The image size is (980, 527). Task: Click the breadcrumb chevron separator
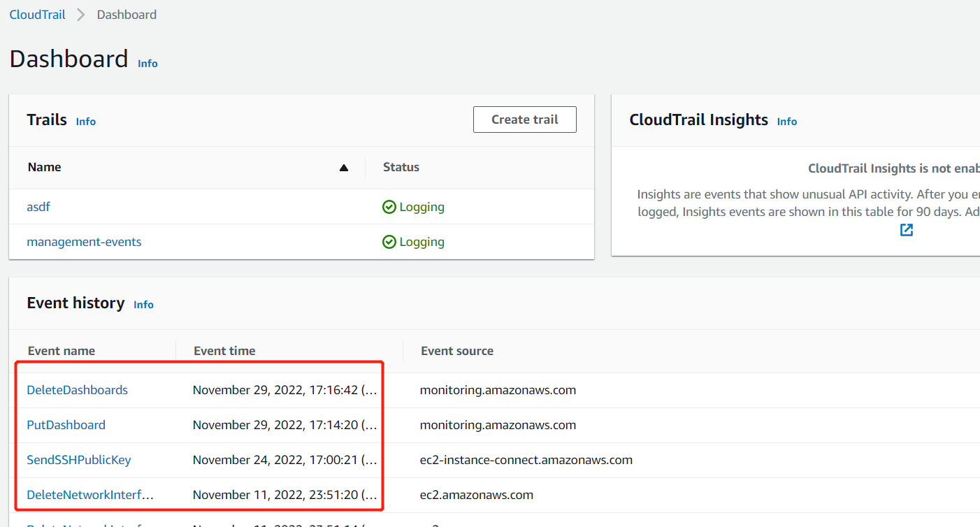[x=81, y=15]
